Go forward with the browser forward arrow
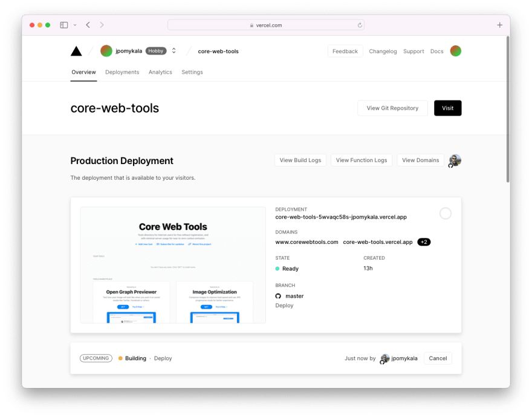Viewport: 532px width, 417px height. (102, 25)
